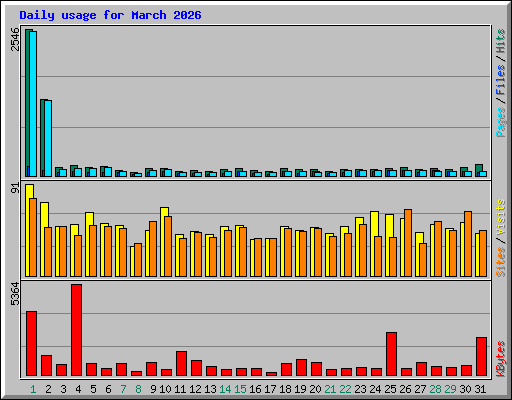Click day 28 weekend label on x-axis
512x400 pixels.
coord(435,389)
